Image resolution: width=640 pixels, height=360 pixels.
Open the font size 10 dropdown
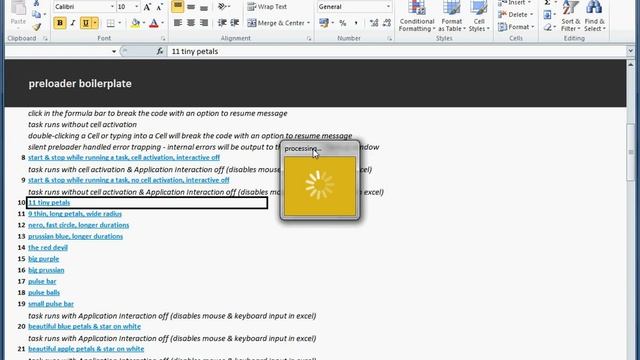coord(136,7)
